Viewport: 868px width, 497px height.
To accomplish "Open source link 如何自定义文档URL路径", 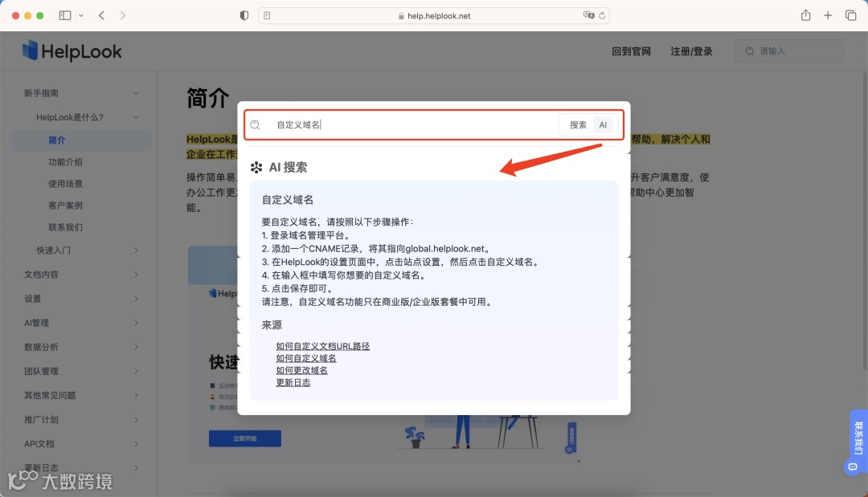I will pos(323,346).
